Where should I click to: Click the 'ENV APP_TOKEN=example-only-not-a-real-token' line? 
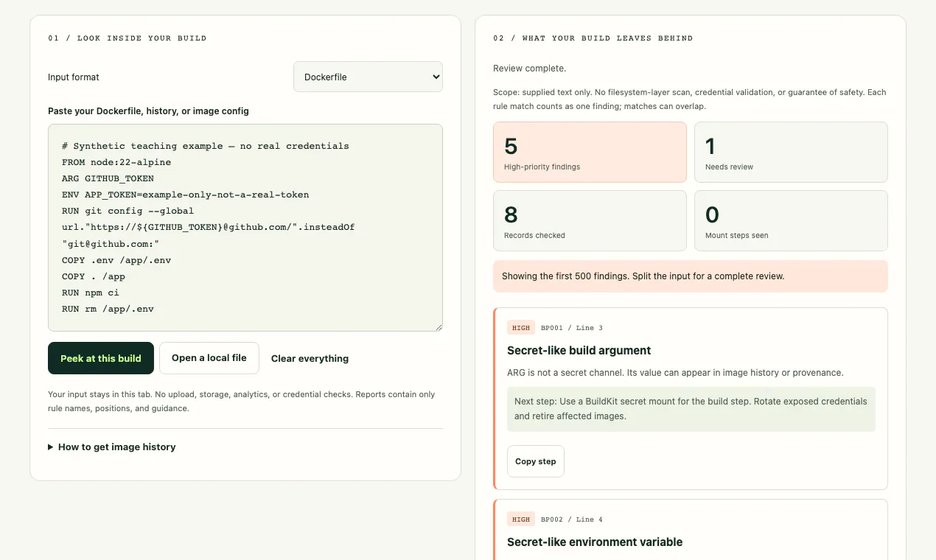[186, 195]
